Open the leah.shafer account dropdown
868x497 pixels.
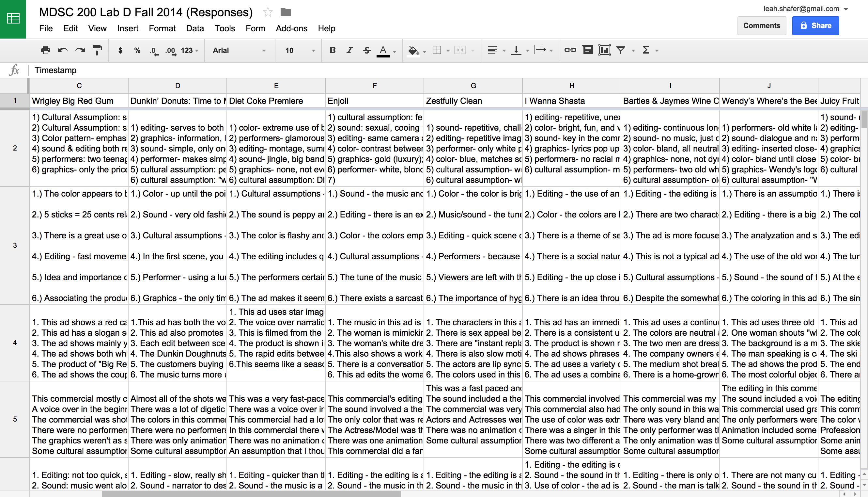[806, 9]
